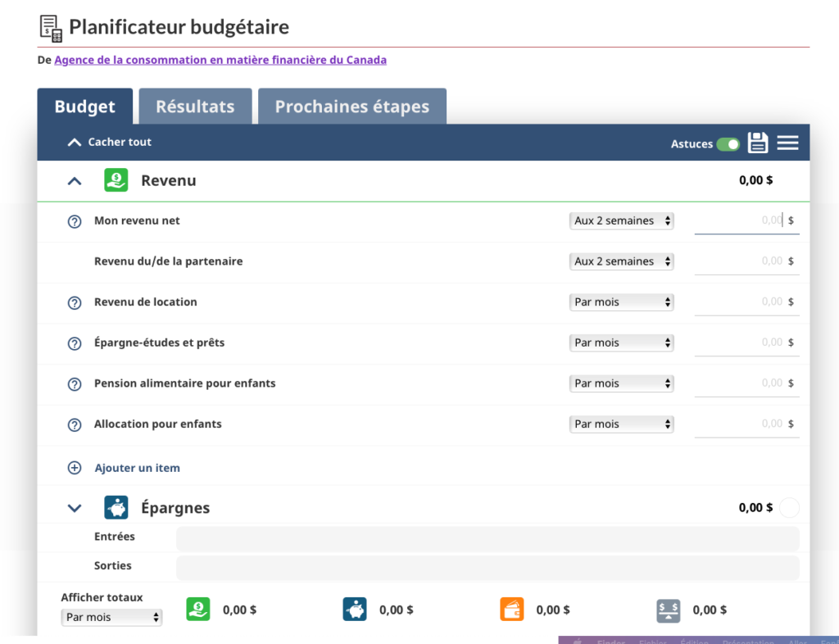Save the budget with the diskette icon
The height and width of the screenshot is (644, 839).
(x=757, y=142)
